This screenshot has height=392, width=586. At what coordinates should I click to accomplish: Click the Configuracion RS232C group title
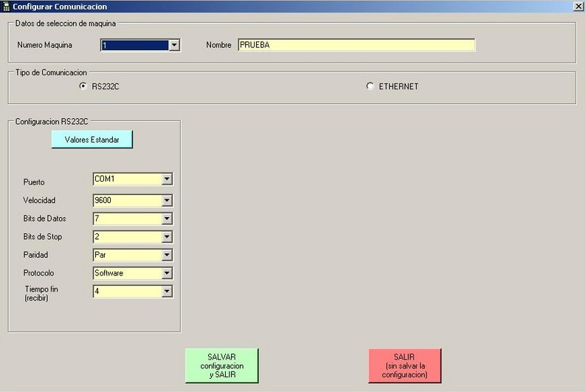(x=52, y=122)
